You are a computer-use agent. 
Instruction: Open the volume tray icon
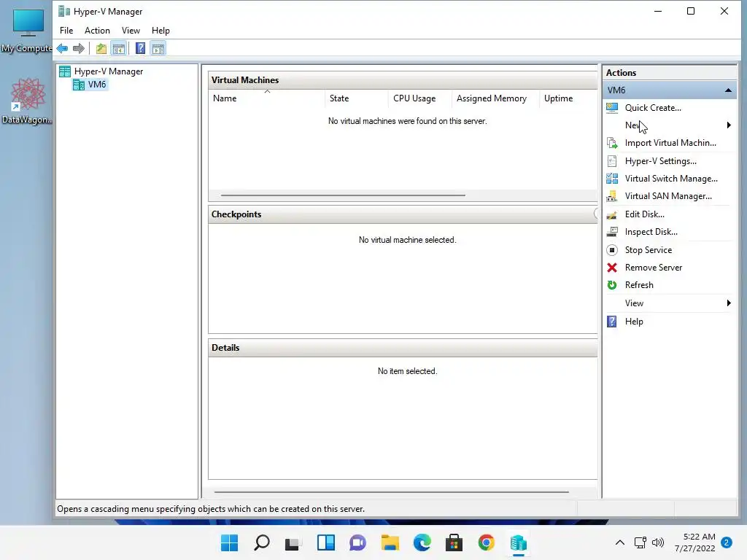(x=658, y=542)
